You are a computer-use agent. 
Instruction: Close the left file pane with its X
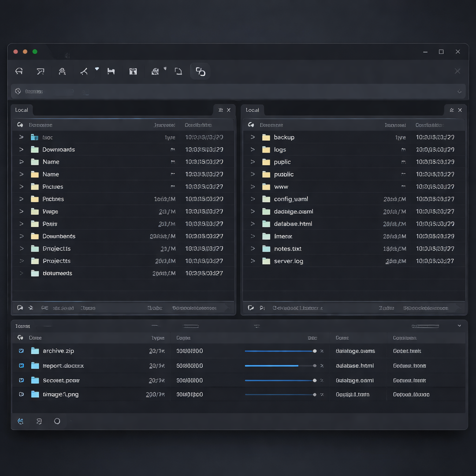(x=228, y=110)
